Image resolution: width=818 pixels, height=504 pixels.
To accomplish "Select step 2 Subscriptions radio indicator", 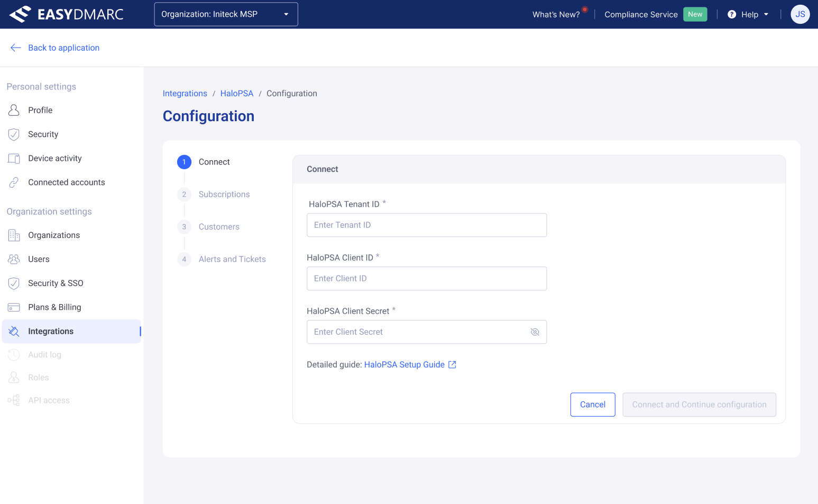I will coord(184,194).
